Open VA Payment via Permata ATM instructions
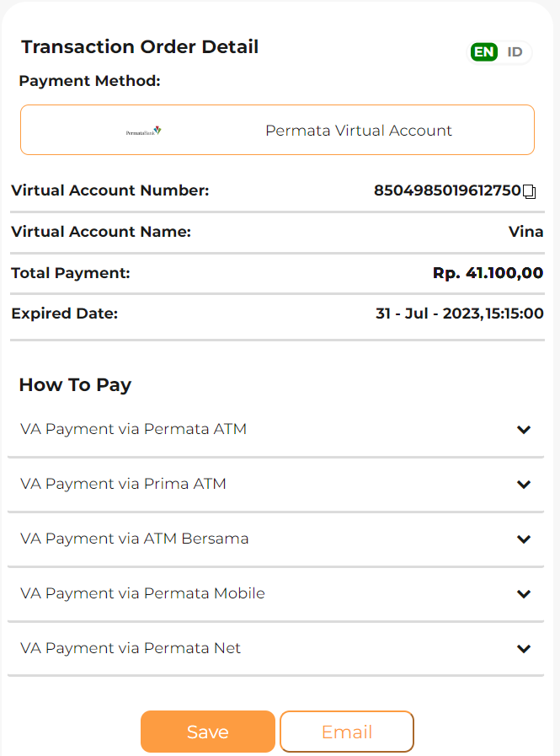 (133, 429)
